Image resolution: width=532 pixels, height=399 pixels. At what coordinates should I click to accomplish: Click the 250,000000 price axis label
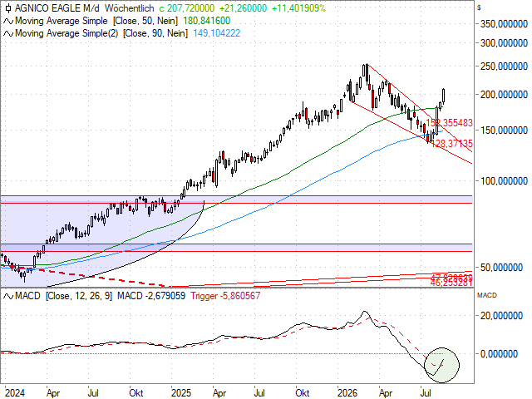click(504, 66)
